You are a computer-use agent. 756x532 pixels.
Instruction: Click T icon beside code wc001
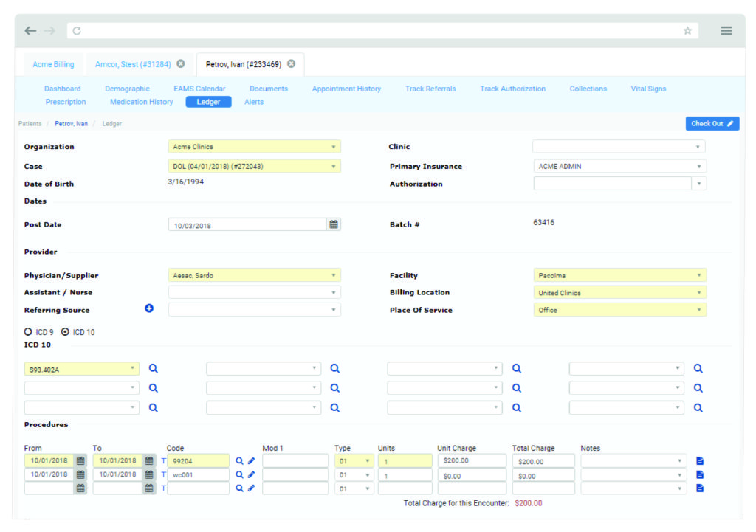click(x=163, y=474)
